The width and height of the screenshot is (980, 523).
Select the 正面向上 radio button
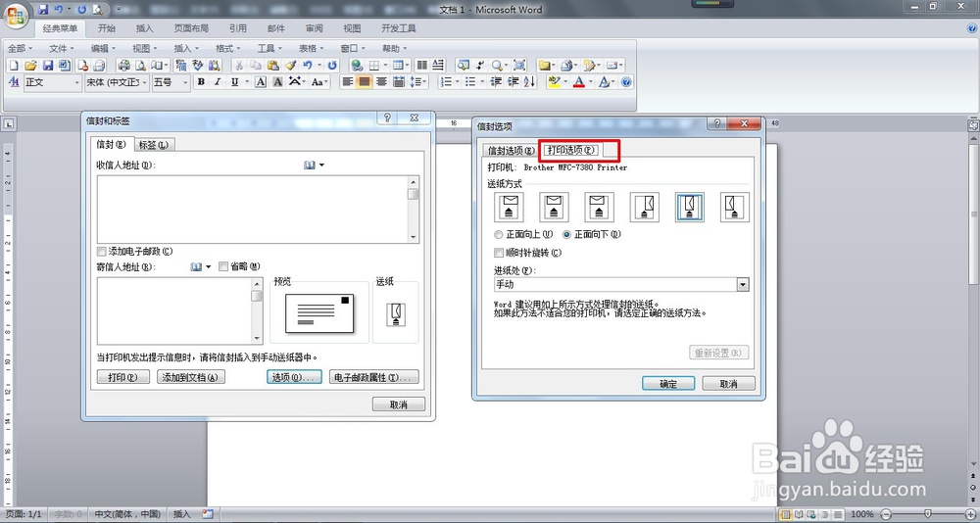pyautogui.click(x=498, y=235)
